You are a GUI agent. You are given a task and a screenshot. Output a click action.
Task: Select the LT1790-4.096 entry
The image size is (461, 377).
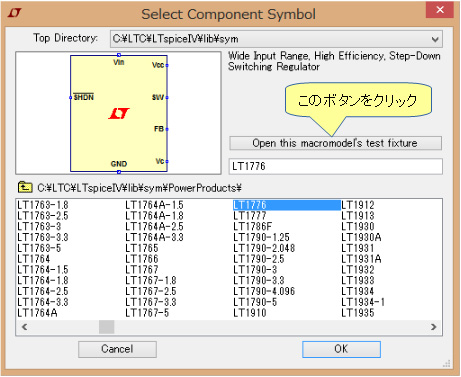point(264,291)
